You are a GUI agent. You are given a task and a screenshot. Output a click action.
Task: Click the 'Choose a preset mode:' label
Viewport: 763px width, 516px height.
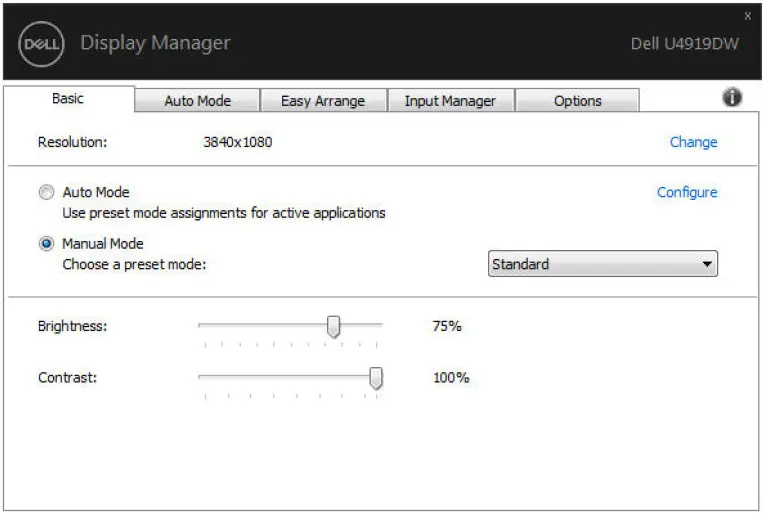134,264
